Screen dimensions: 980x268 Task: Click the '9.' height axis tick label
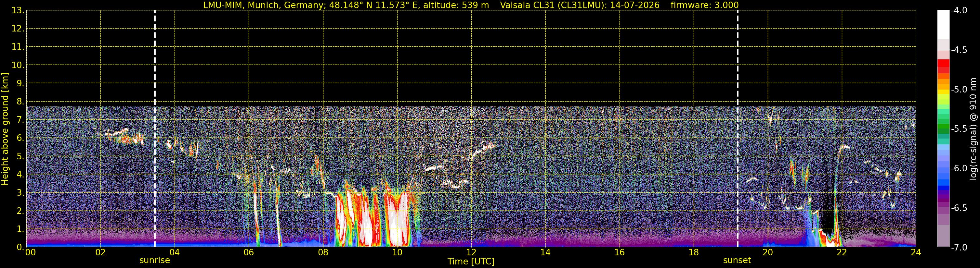(x=20, y=83)
